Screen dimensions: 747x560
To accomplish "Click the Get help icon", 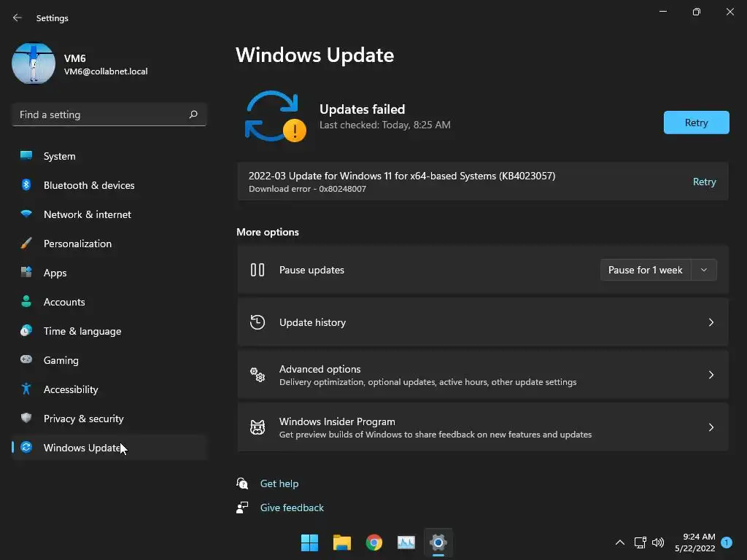I will (x=242, y=483).
